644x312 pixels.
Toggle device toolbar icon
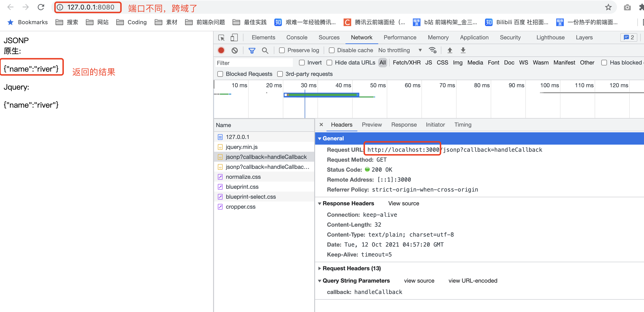coord(234,37)
